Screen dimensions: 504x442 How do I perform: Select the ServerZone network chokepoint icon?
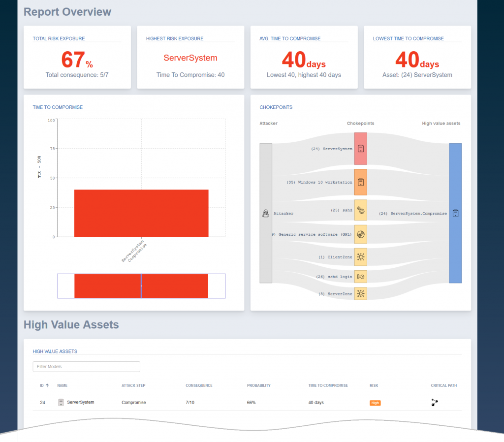point(361,293)
